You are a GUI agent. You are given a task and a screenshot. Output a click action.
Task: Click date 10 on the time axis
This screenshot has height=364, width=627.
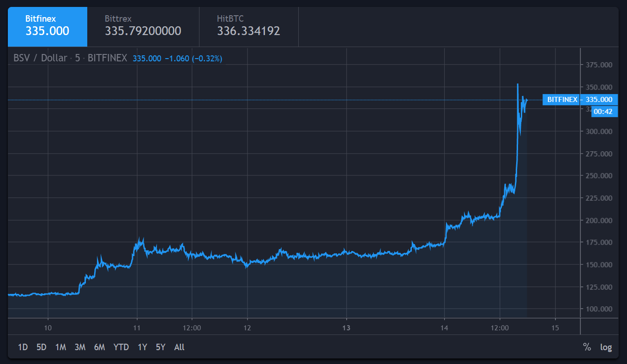click(x=48, y=328)
